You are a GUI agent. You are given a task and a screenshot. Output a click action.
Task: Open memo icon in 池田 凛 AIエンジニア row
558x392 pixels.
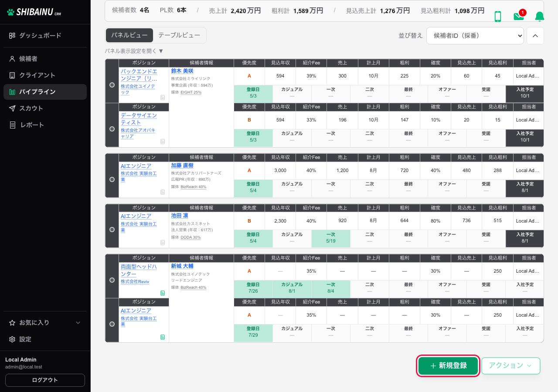point(163,243)
